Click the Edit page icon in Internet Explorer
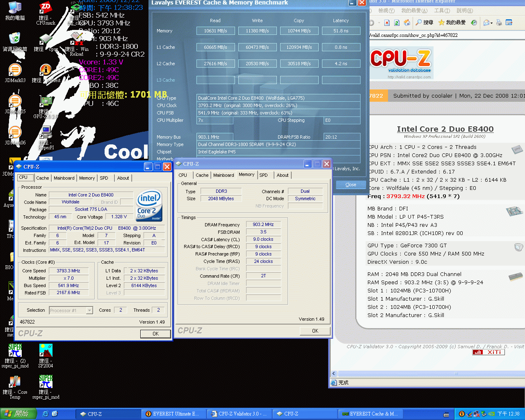The height and width of the screenshot is (420, 525). pyautogui.click(x=509, y=23)
